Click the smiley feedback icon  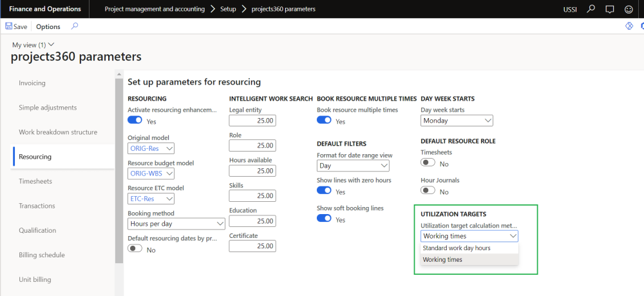[628, 9]
